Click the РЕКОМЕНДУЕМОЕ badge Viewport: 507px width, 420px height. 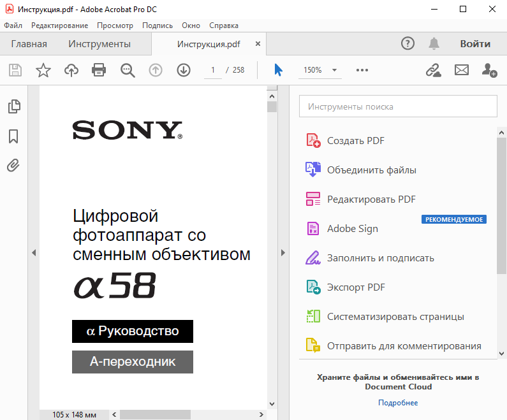(x=454, y=219)
